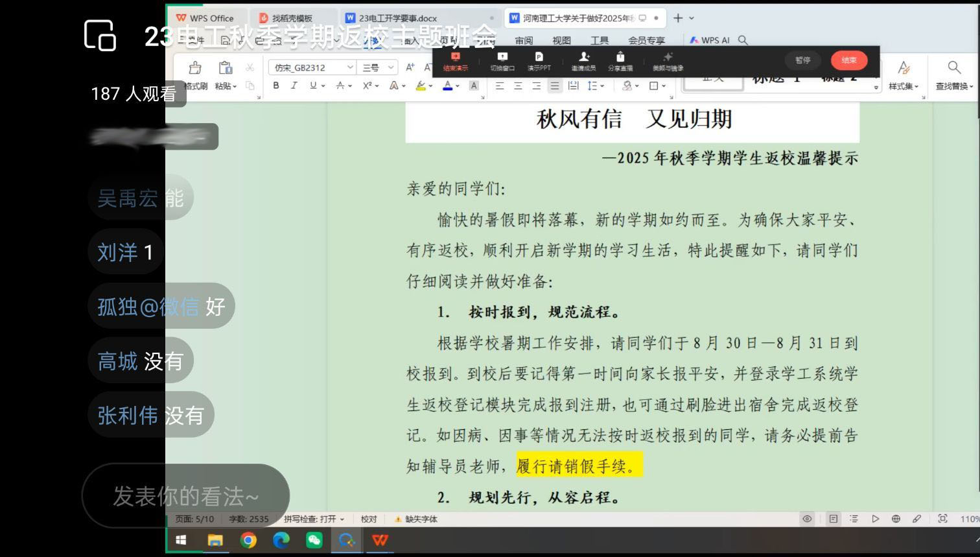The height and width of the screenshot is (557, 980).
Task: Click the red font color swatch
Action: pyautogui.click(x=447, y=86)
